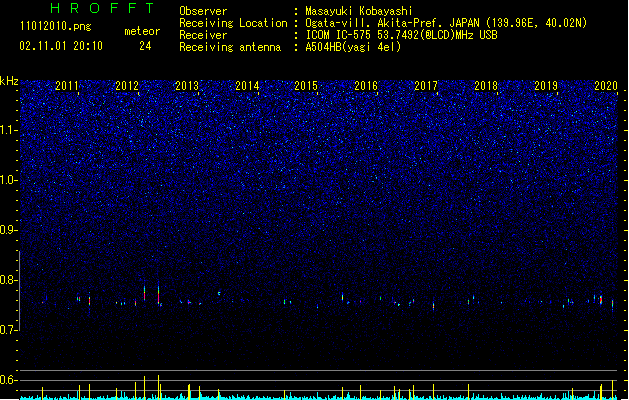The height and width of the screenshot is (400, 629).
Task: Select the file name 11012010.png
Action: coord(56,26)
